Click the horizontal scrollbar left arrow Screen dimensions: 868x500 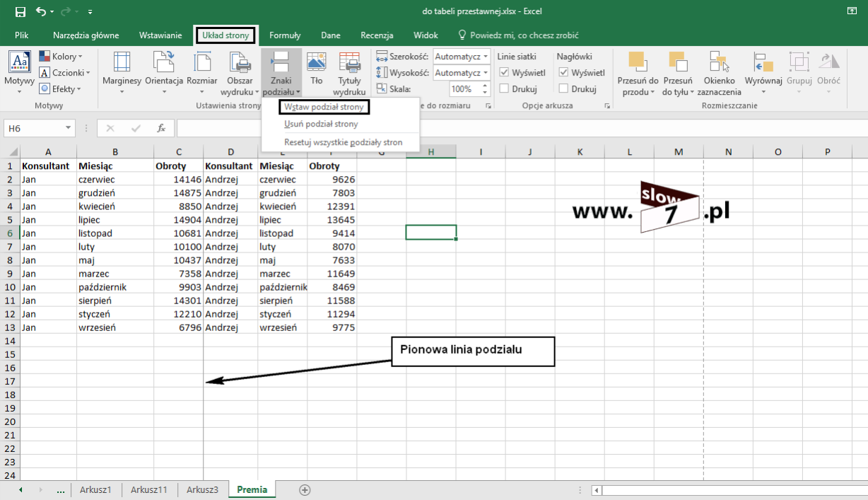click(x=597, y=489)
